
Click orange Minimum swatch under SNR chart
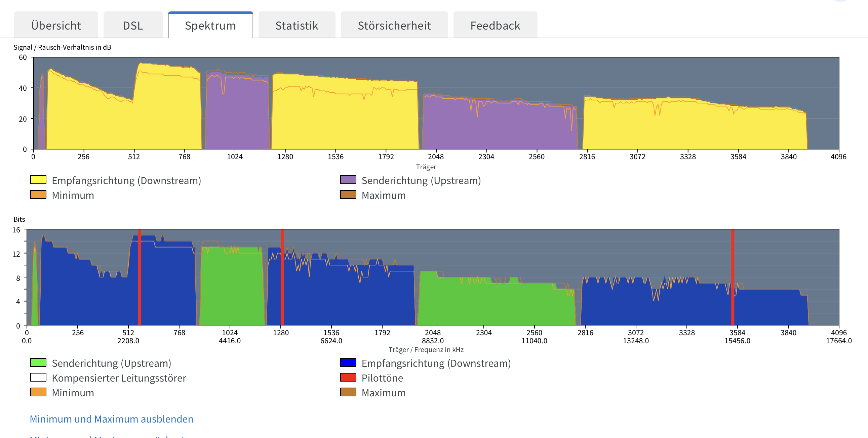coord(38,195)
